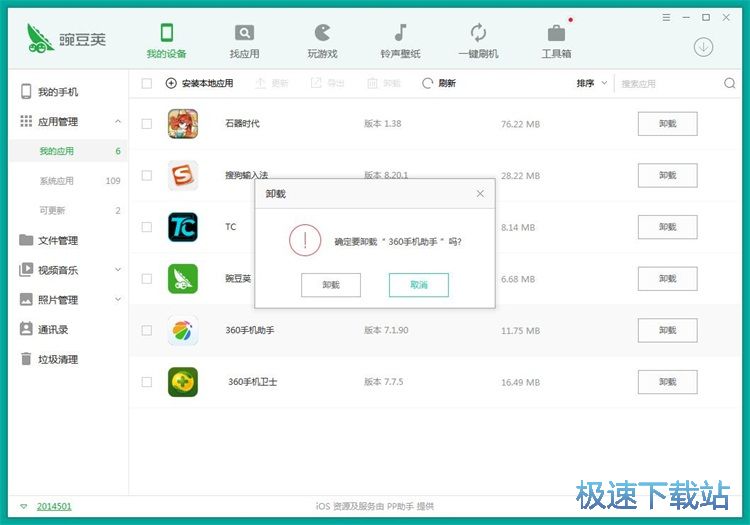Go to the 一键刷机 tab
Screen dimensions: 750x525
pos(478,41)
